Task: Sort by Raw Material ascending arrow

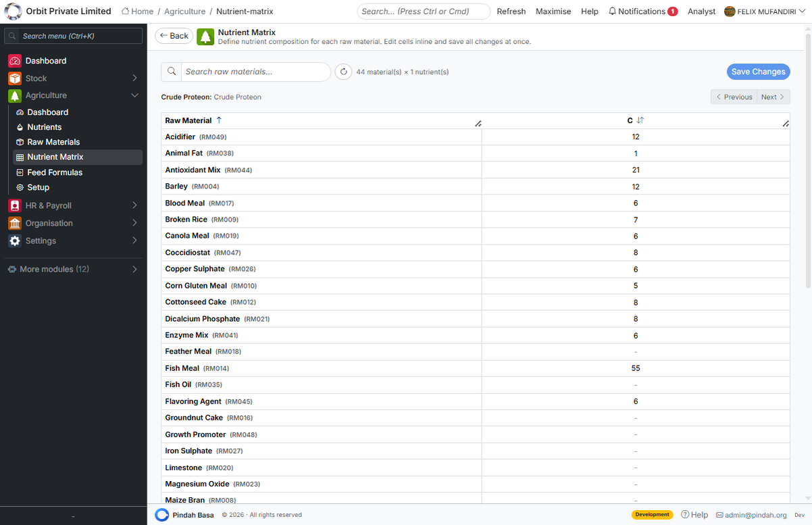Action: tap(219, 120)
